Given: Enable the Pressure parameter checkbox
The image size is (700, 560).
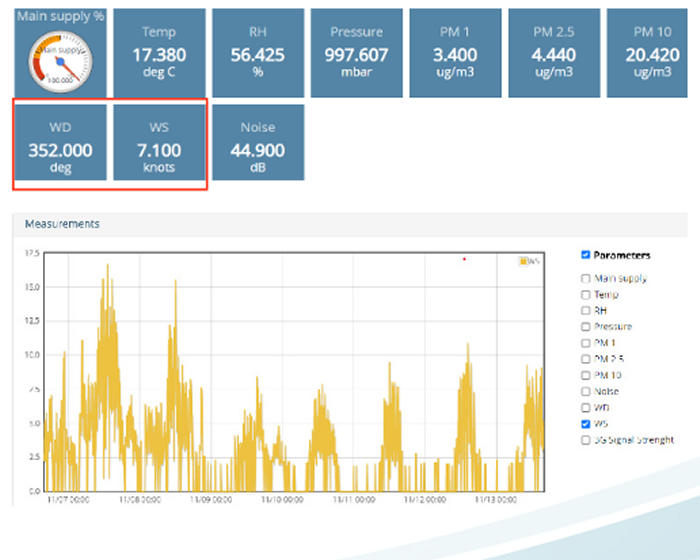Looking at the screenshot, I should (586, 327).
